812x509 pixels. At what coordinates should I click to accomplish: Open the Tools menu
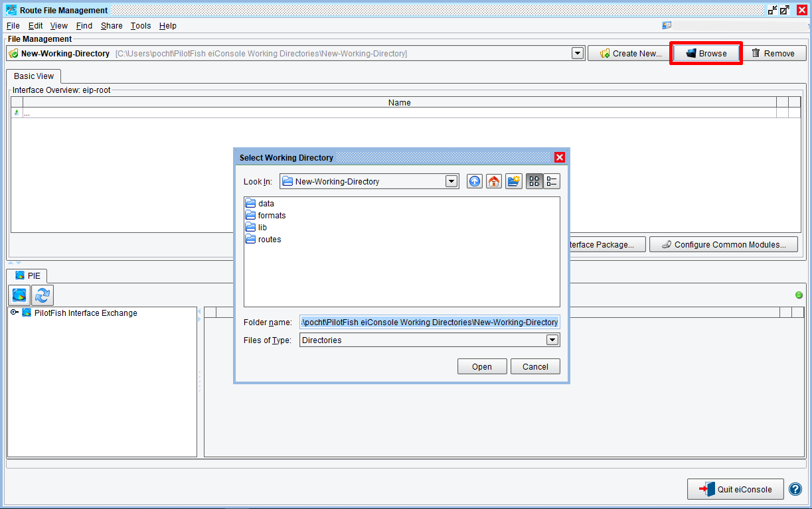[x=141, y=26]
